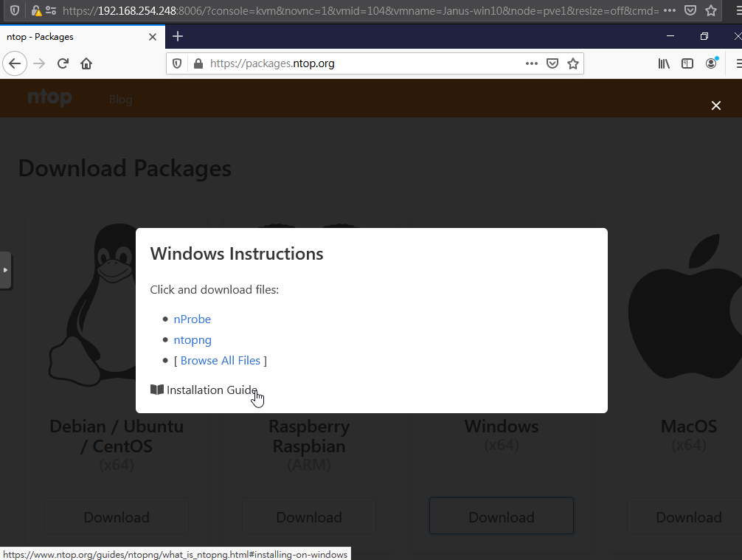The image size is (742, 560).
Task: Close the ntop - Packages tab
Action: (x=153, y=37)
